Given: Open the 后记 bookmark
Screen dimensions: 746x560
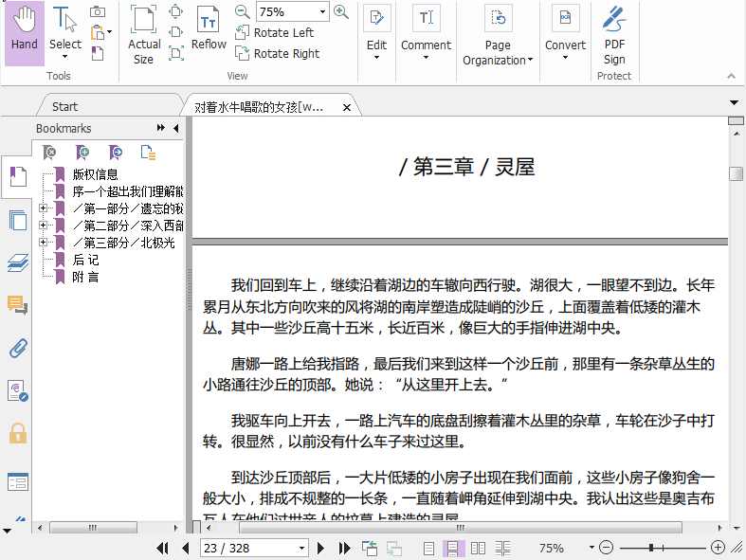Looking at the screenshot, I should click(x=85, y=260).
